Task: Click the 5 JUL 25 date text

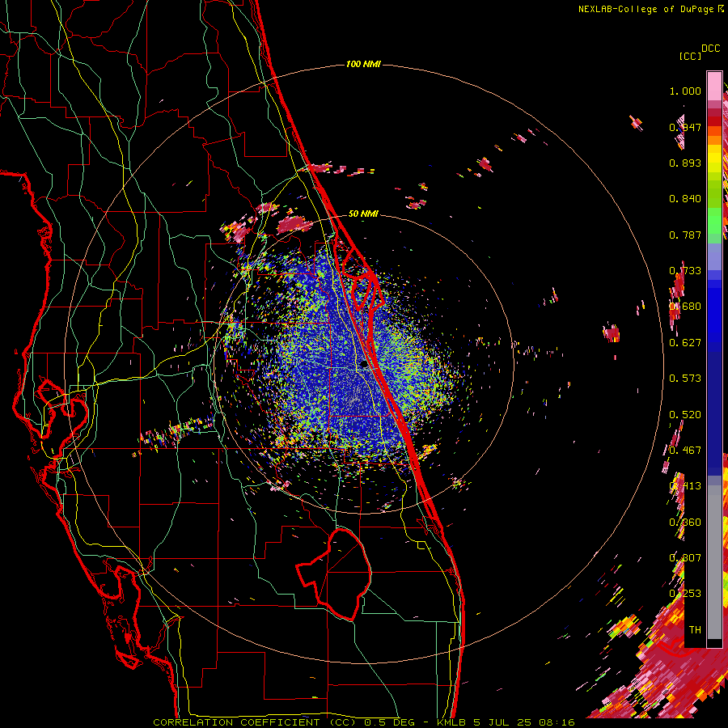Action: coord(502,722)
